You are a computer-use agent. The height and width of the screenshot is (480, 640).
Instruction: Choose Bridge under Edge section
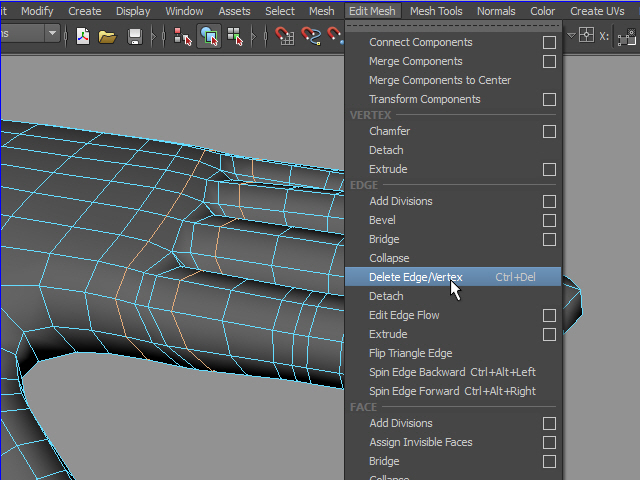coord(384,240)
